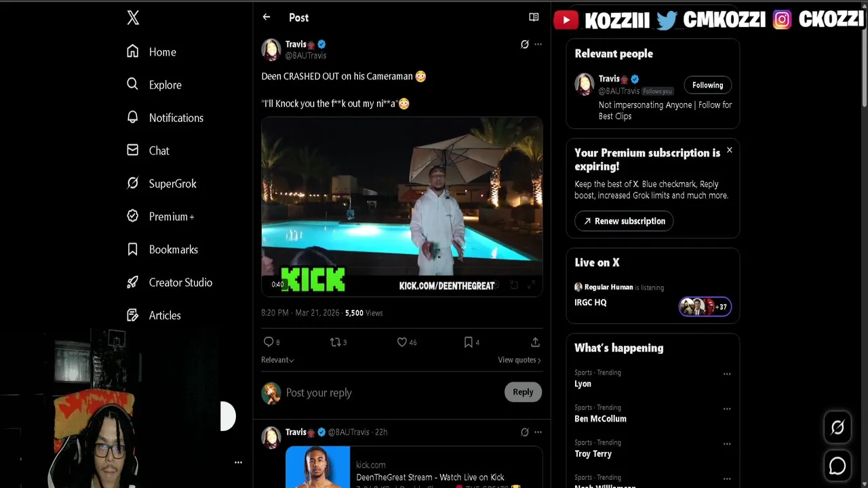Click the Renew subscription button
Screen dimensions: 868x488
click(624, 221)
